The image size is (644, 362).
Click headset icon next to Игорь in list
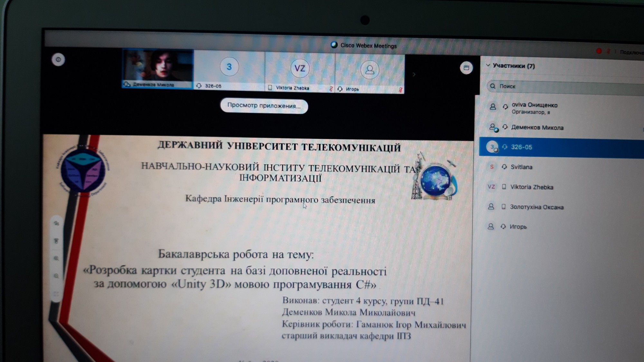pos(503,226)
